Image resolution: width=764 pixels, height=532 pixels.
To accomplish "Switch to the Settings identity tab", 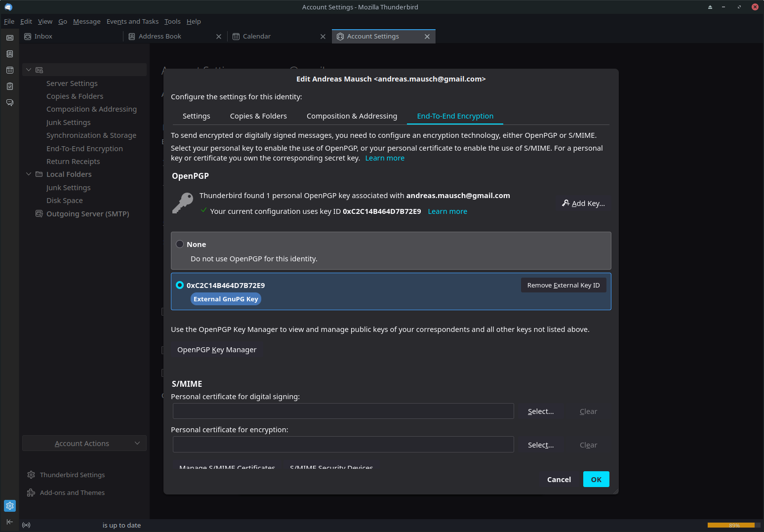I will click(196, 116).
